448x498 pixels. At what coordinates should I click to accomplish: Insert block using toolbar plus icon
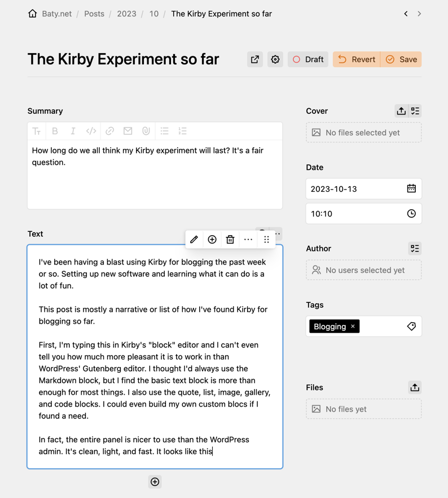pyautogui.click(x=212, y=240)
